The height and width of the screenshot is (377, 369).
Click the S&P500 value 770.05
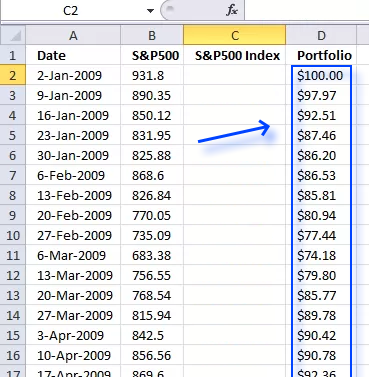point(152,215)
